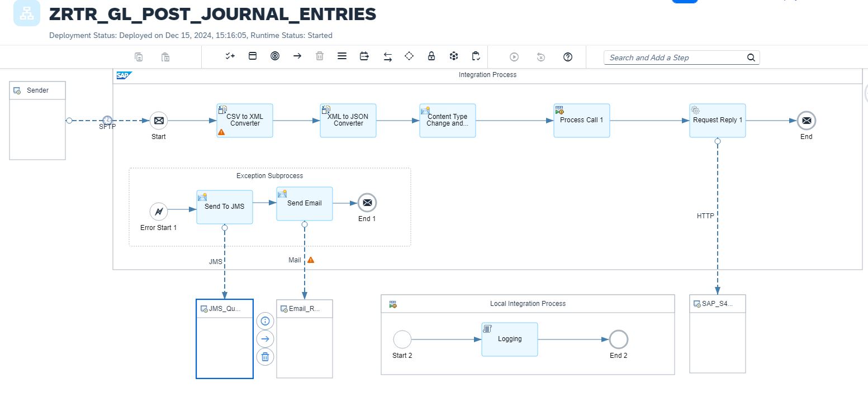Open help using the question mark icon
868x407 pixels.
(x=568, y=57)
